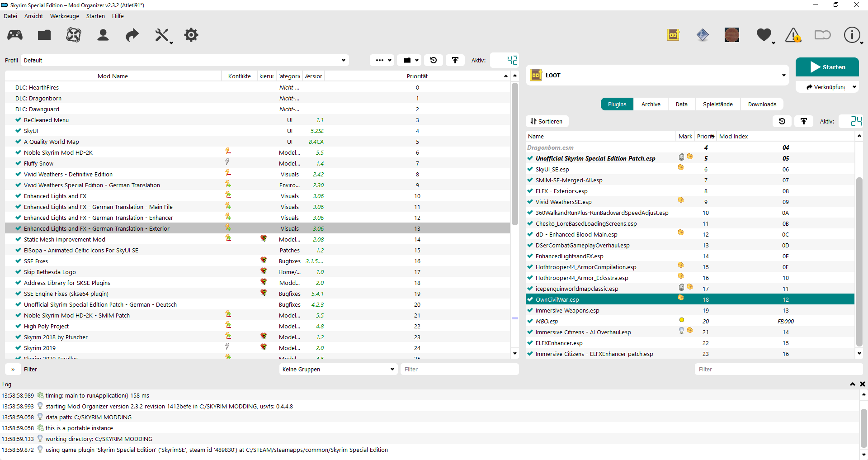Click the mod list vertical scrollbar

coord(514,154)
